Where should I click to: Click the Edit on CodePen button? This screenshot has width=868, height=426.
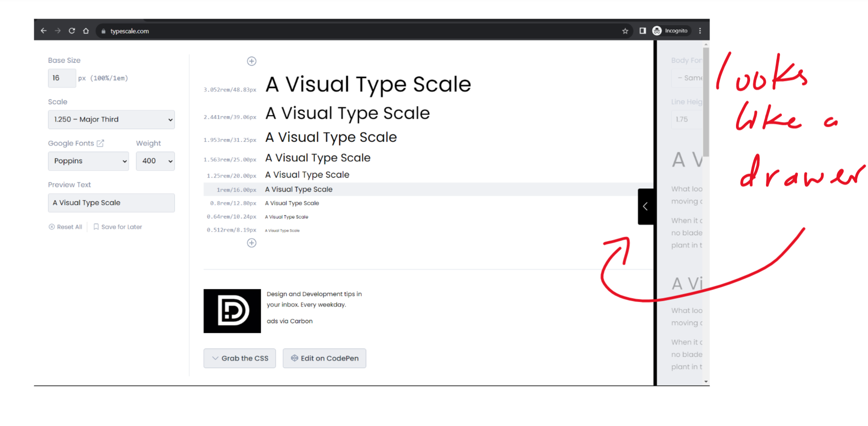(x=324, y=359)
